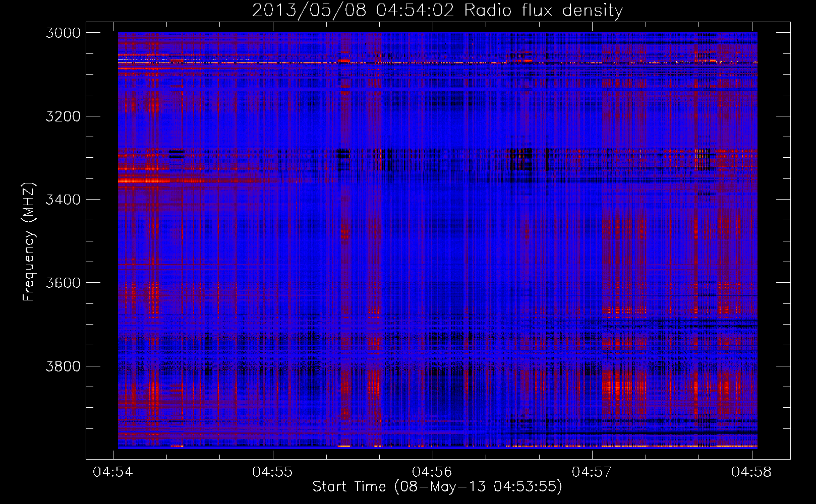Click the 3400 frequency tick label

[x=63, y=200]
